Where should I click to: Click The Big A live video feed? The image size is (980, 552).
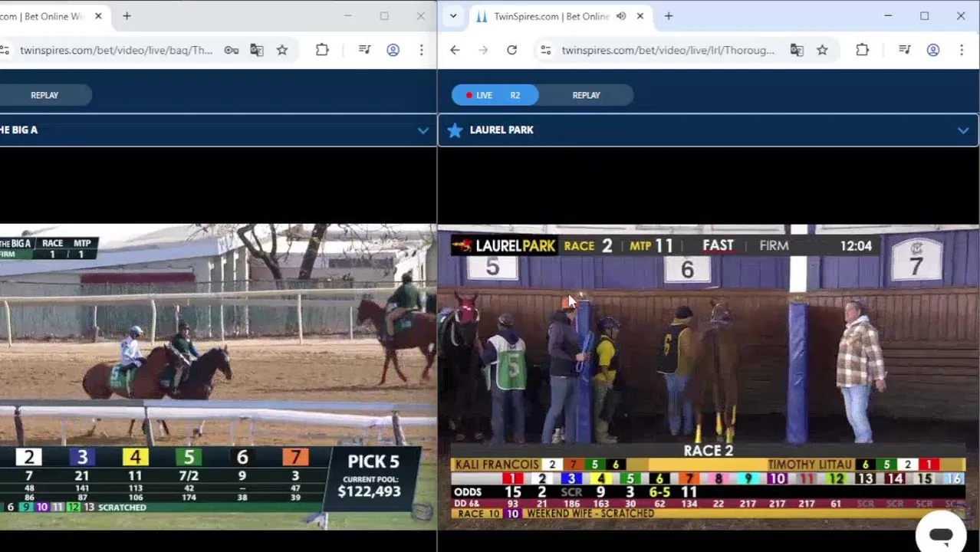(218, 376)
